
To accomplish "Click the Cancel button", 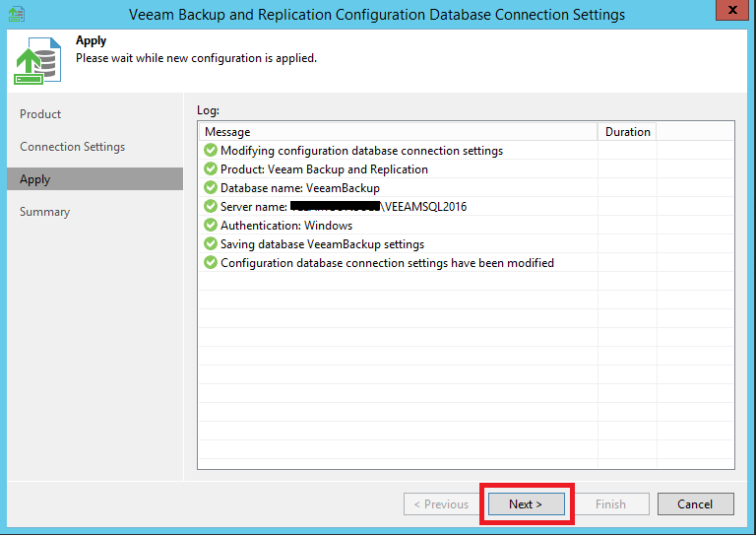I will pyautogui.click(x=695, y=504).
